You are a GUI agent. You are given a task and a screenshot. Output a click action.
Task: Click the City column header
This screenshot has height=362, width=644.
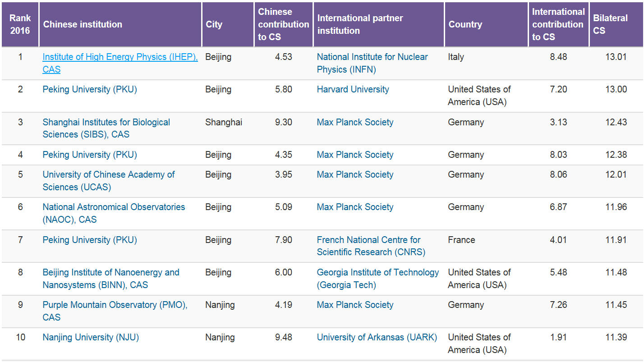[214, 24]
